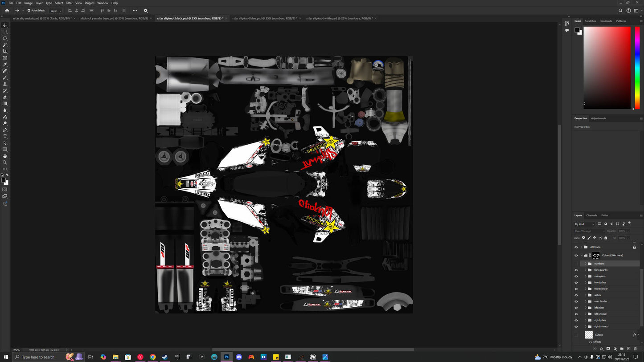Screen dimensions: 644x362
Task: Expand the rear fender layer group
Action: click(x=586, y=301)
